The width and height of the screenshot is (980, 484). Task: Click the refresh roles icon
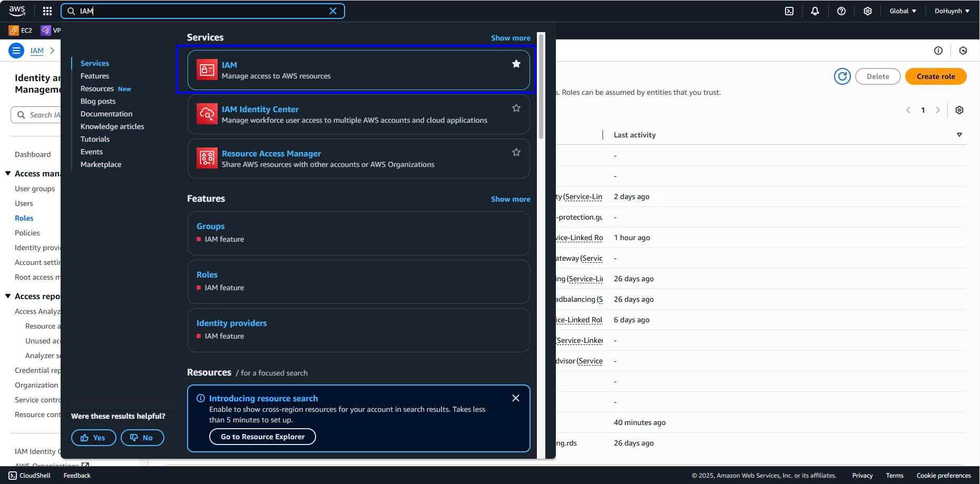[x=842, y=76]
